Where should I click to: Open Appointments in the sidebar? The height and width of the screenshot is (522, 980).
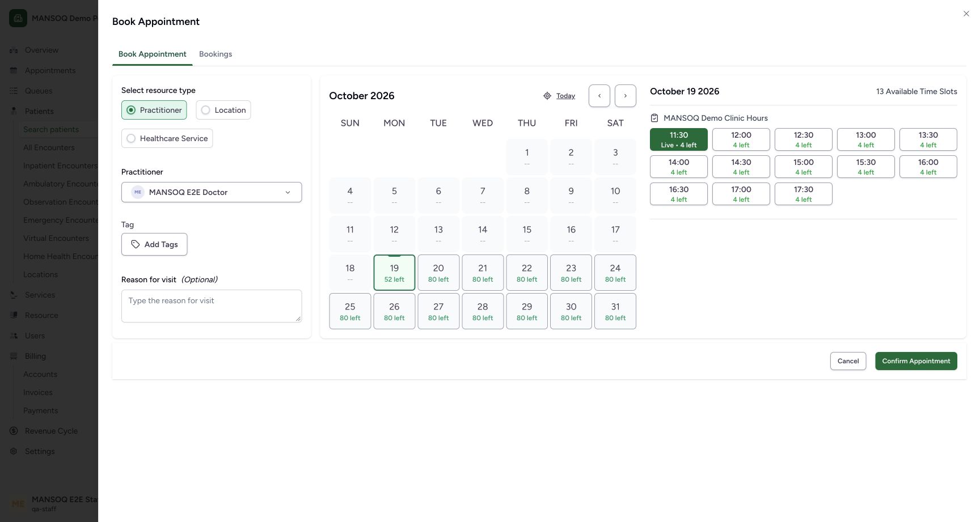(x=50, y=70)
